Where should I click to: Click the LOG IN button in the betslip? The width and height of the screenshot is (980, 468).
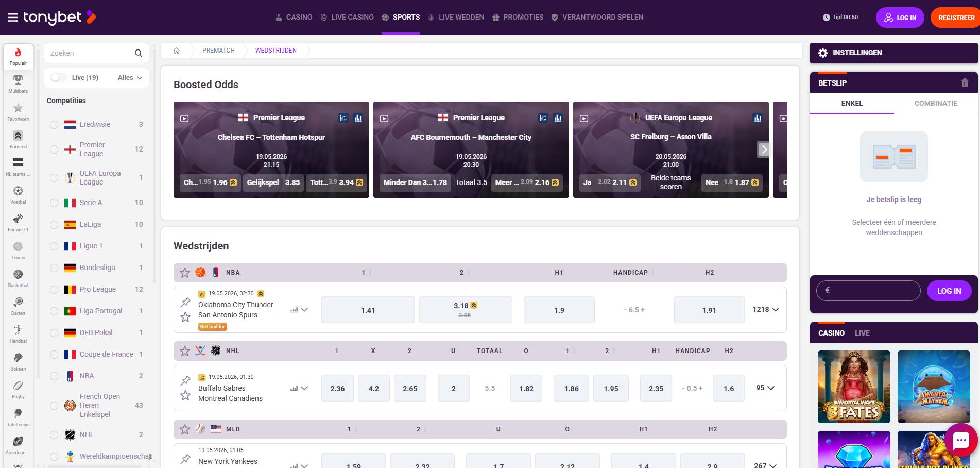coord(949,291)
